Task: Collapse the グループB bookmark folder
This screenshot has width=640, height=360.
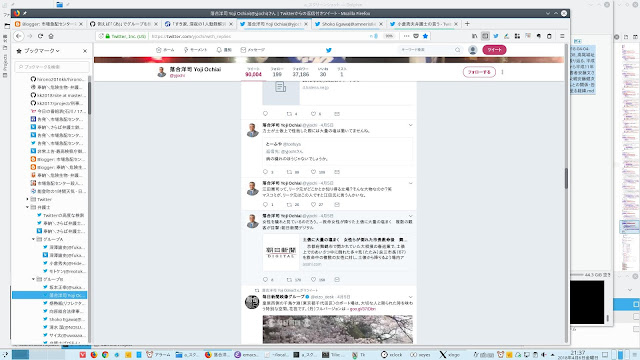Action: click(33, 279)
